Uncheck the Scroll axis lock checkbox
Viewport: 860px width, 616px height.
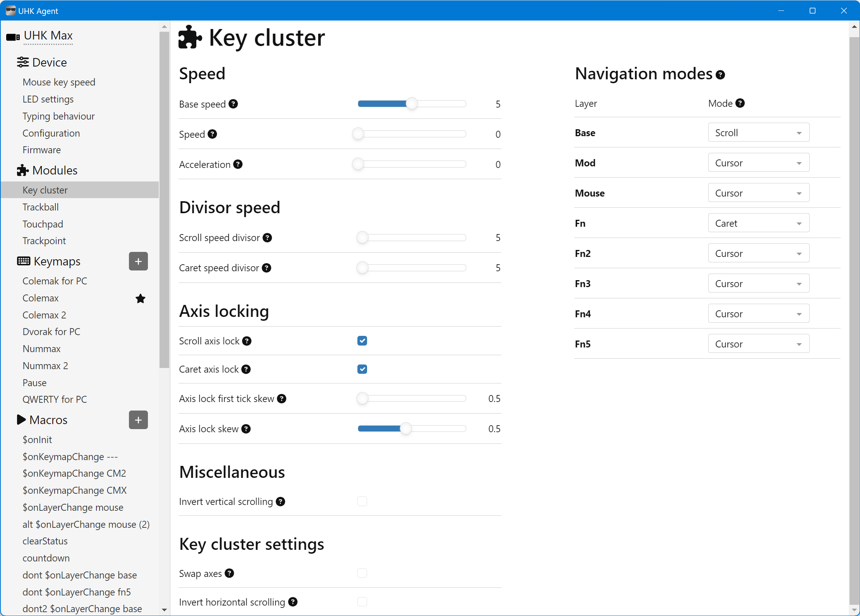[x=362, y=341]
